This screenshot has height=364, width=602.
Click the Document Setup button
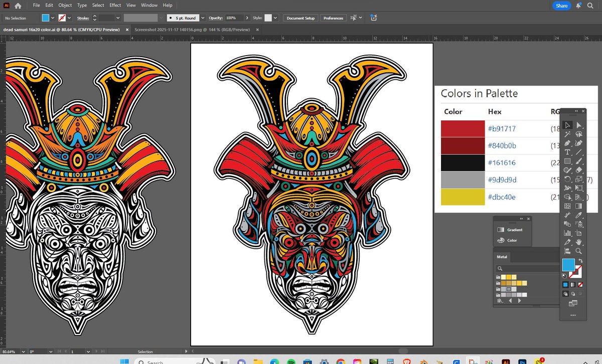(x=300, y=18)
